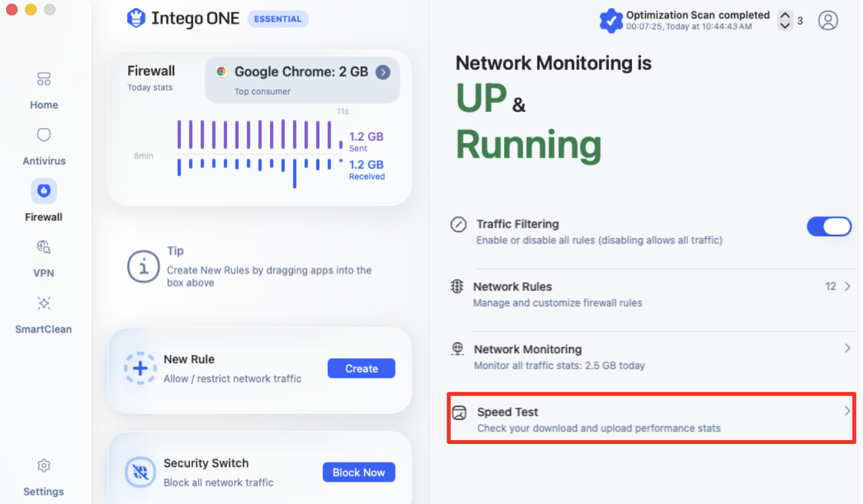The height and width of the screenshot is (504, 863).
Task: Click the Firewall traffic stats chart
Action: pyautogui.click(x=260, y=153)
